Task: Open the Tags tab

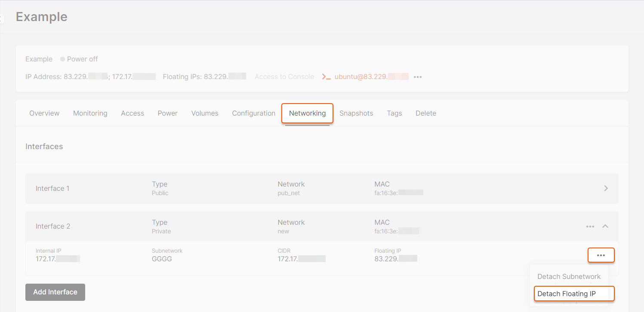Action: (394, 113)
